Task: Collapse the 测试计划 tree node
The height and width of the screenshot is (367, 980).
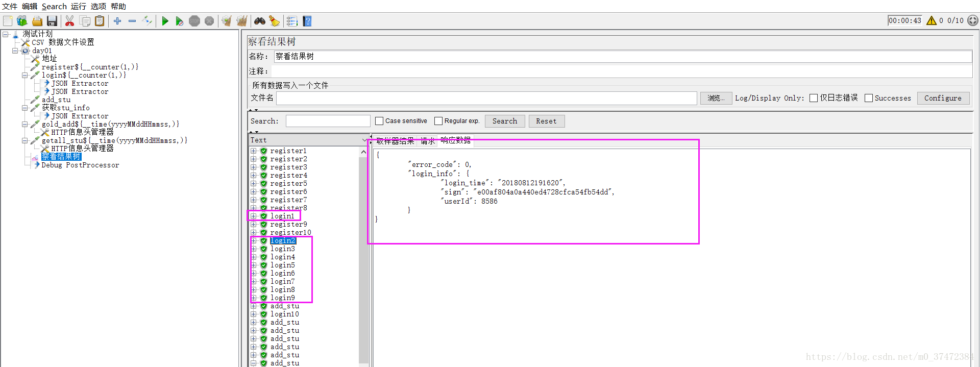Action: 6,34
